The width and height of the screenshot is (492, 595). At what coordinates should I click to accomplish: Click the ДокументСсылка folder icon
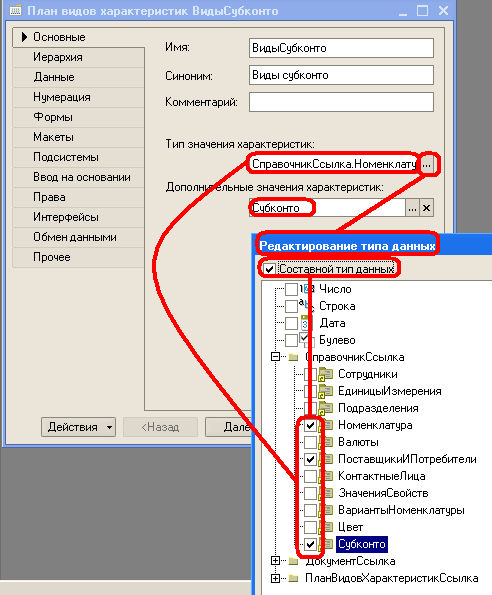(x=293, y=561)
